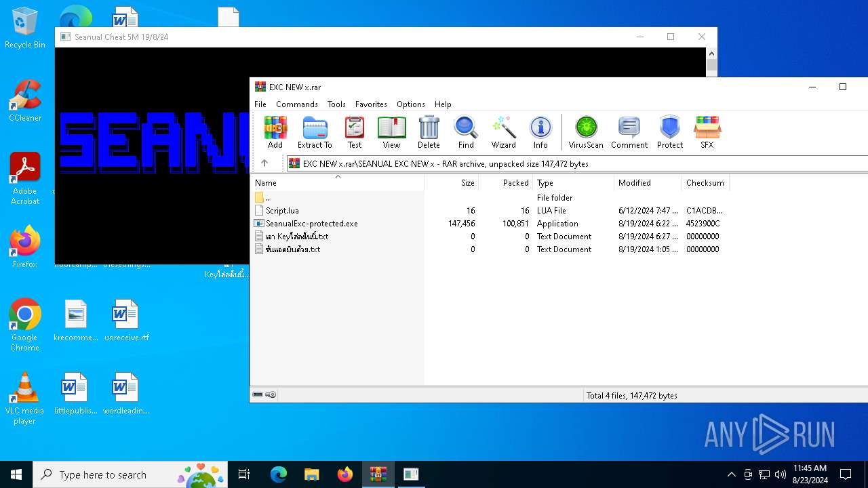Image resolution: width=868 pixels, height=488 pixels.
Task: Open VLC media player desktop icon
Action: 25,399
